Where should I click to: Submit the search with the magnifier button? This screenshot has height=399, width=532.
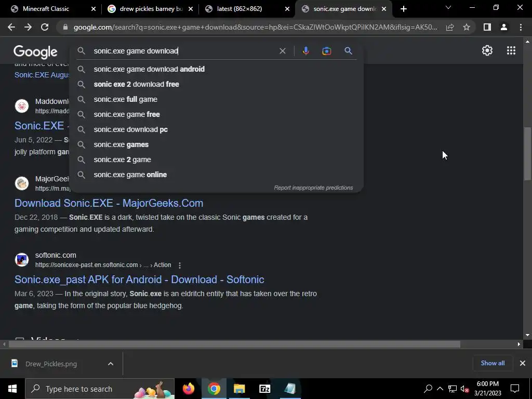(x=348, y=51)
